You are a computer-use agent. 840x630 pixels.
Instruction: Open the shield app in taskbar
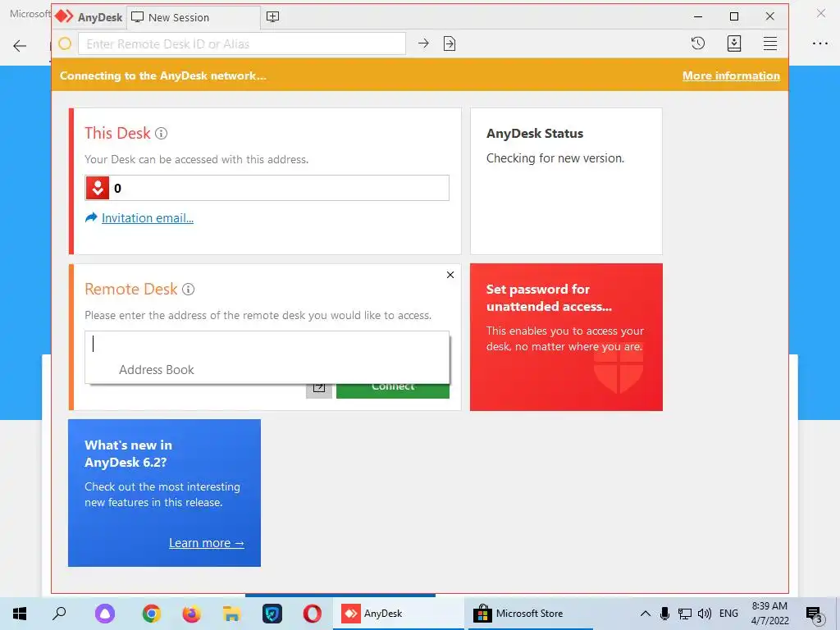[x=272, y=614]
